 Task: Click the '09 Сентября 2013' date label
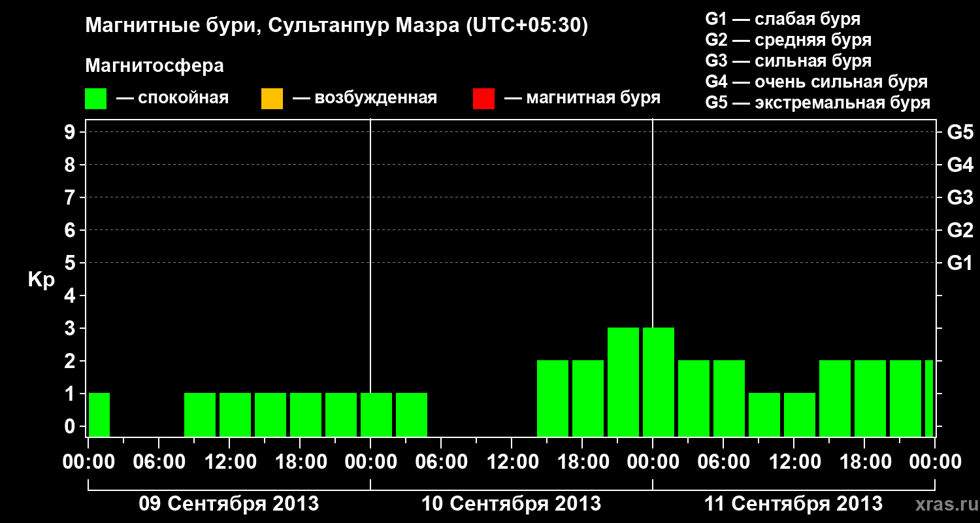tap(229, 503)
